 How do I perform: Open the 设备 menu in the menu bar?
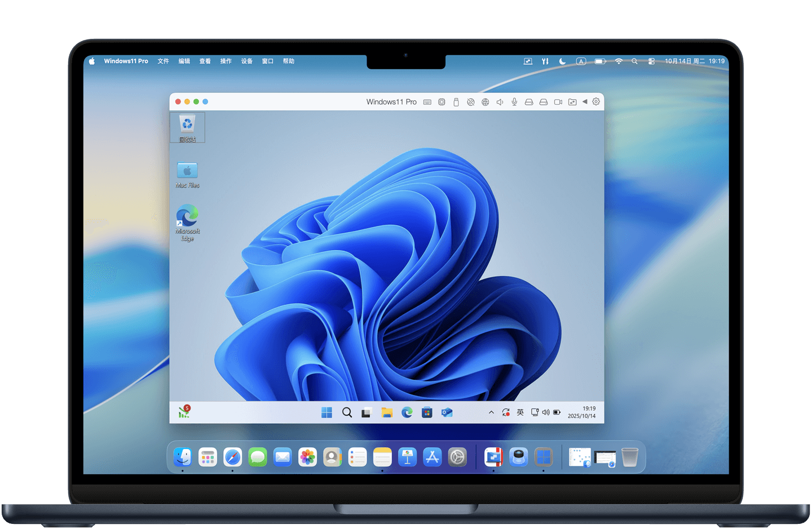[247, 61]
